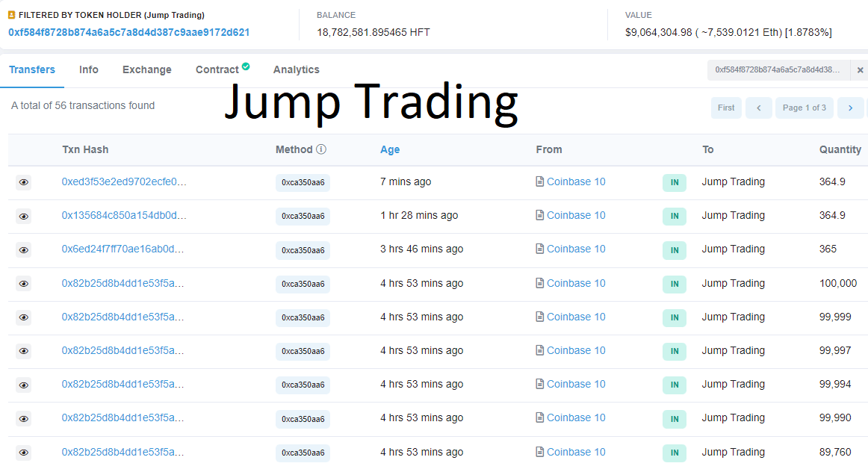
Task: Toggle eye icon for the 3 hrs 46 mins row
Action: click(23, 249)
